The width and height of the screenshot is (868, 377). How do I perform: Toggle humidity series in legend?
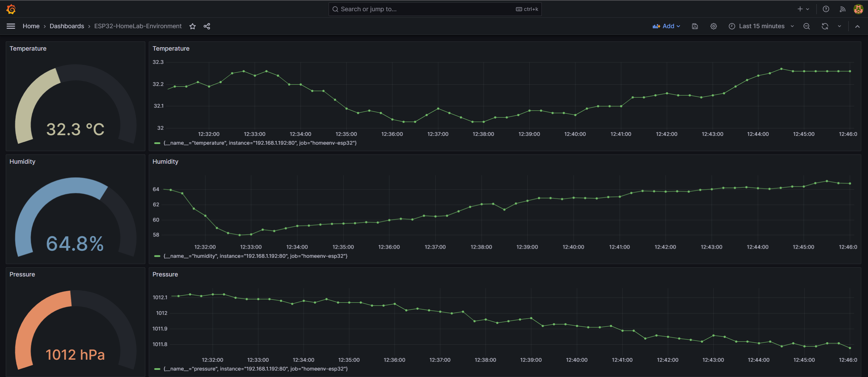click(255, 256)
